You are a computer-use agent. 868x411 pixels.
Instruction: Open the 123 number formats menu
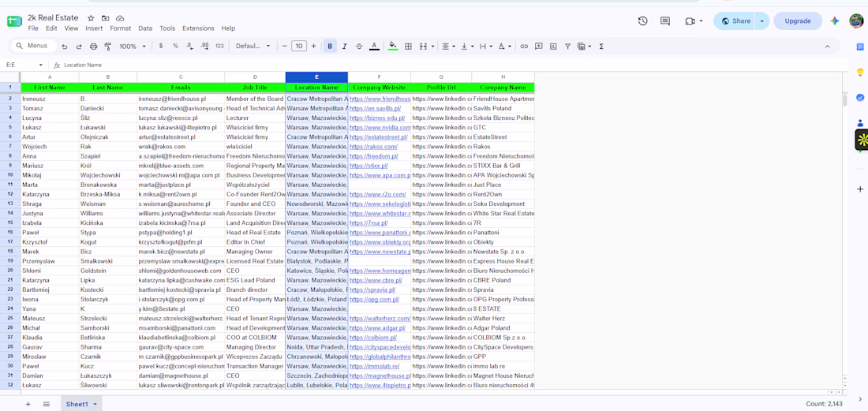pyautogui.click(x=220, y=47)
